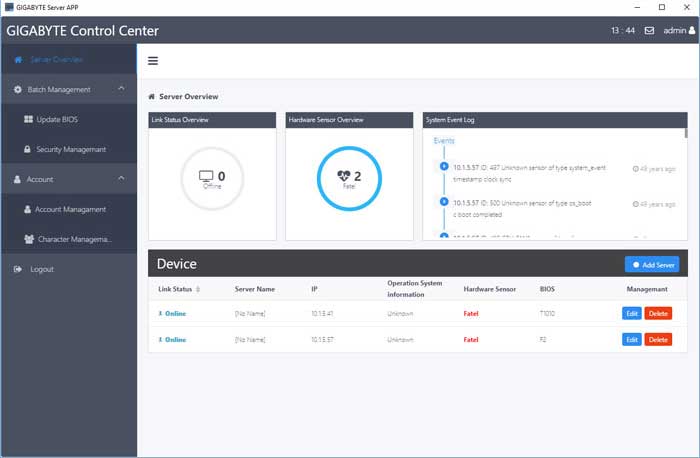700x458 pixels.
Task: Click the Add Server button
Action: pyautogui.click(x=652, y=265)
